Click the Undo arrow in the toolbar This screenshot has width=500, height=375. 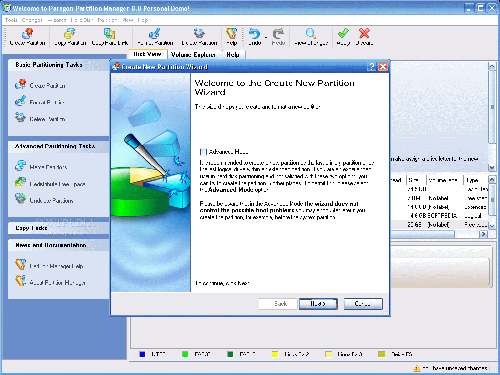255,34
